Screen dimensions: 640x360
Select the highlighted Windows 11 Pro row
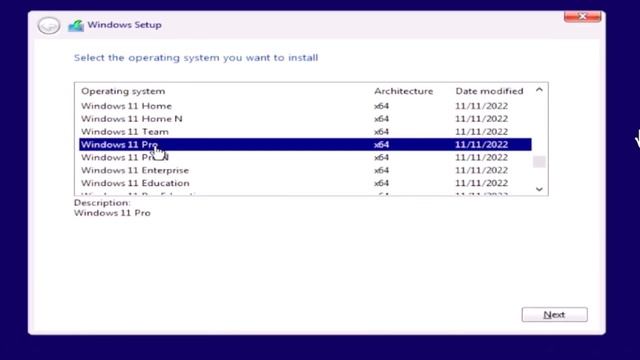point(305,144)
